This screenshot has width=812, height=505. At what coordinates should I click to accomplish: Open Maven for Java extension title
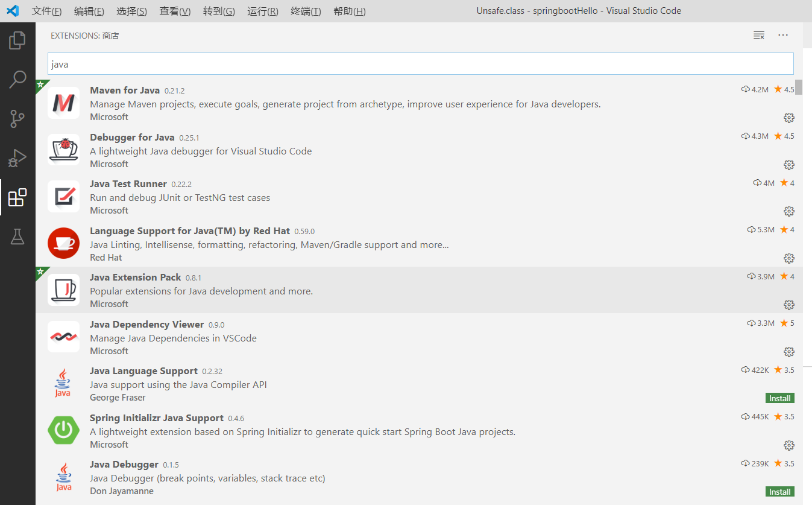125,91
